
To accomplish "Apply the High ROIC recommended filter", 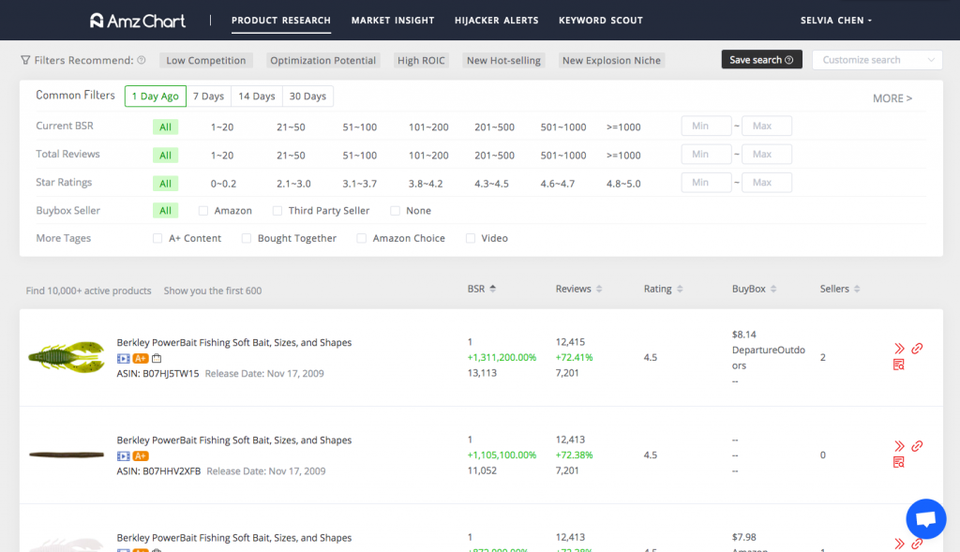I will [x=421, y=60].
